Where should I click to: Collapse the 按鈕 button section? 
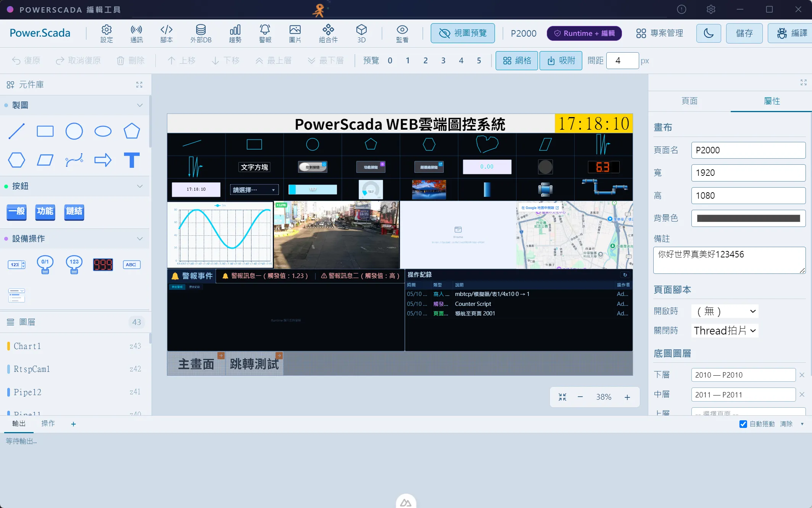click(x=140, y=186)
